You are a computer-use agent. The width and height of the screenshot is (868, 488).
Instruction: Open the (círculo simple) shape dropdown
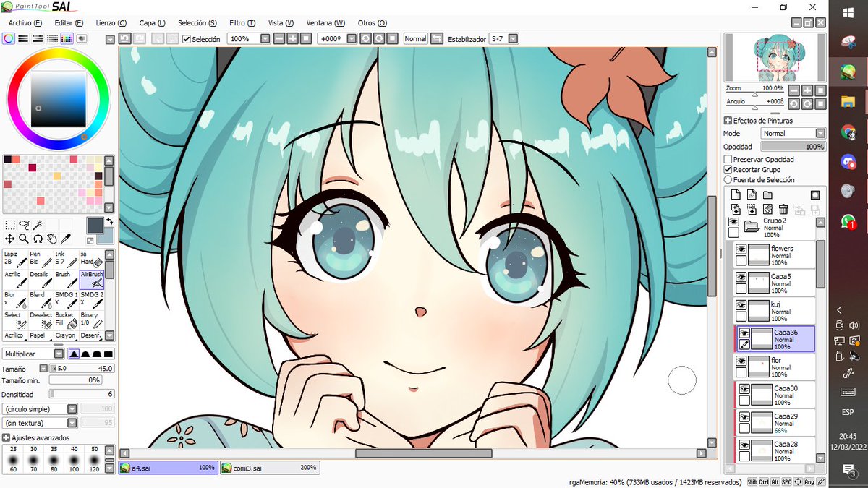click(72, 408)
